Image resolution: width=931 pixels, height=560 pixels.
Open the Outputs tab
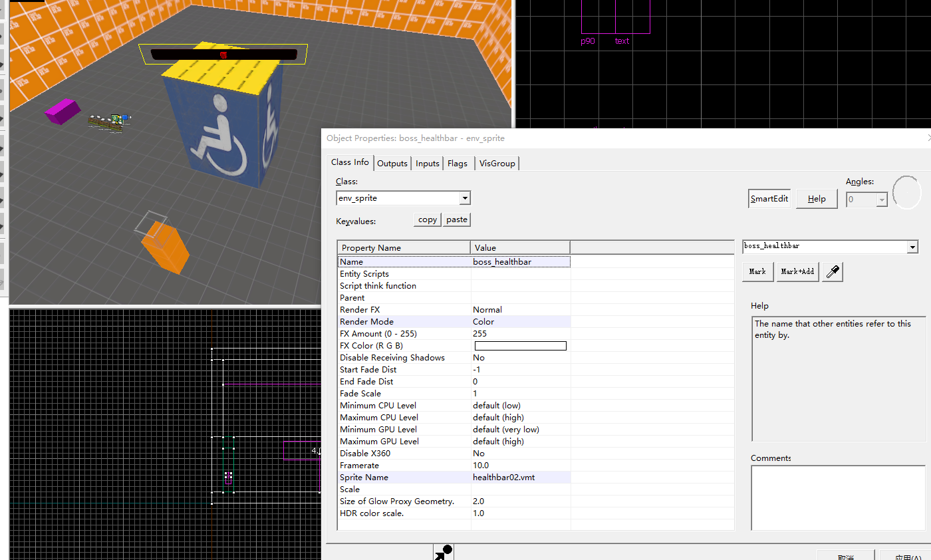(x=392, y=163)
